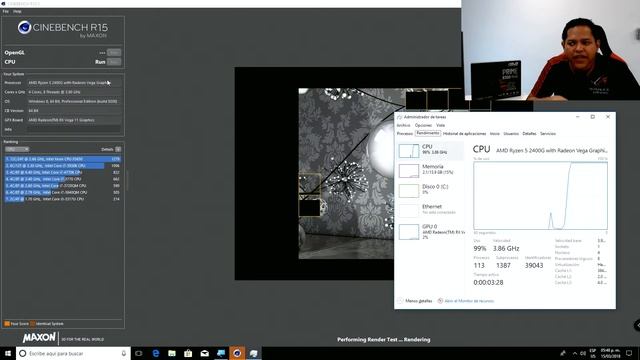Select the Core i7-3720QM ranking row
This screenshot has width=640, height=360.
pyautogui.click(x=63, y=186)
